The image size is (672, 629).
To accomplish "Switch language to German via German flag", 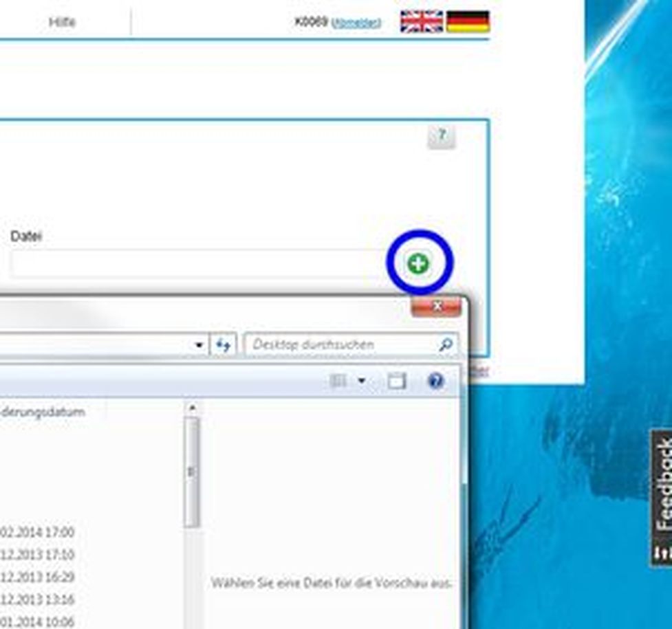I will click(468, 21).
